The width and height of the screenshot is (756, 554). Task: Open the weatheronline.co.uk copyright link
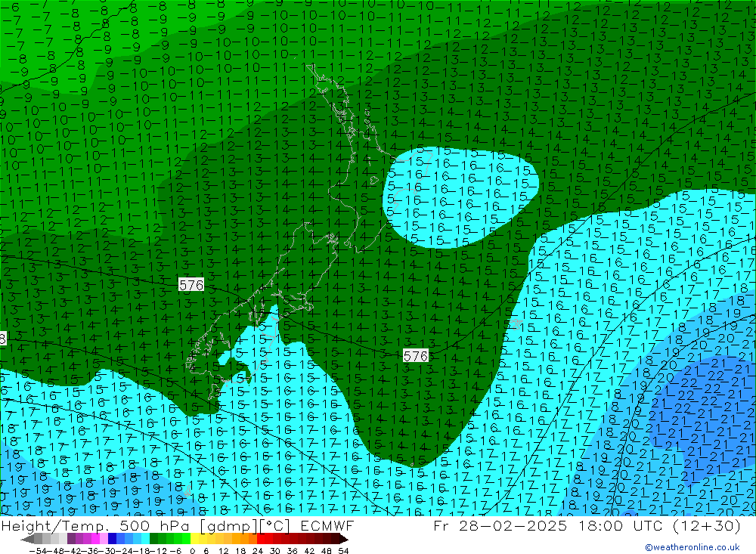tap(692, 546)
